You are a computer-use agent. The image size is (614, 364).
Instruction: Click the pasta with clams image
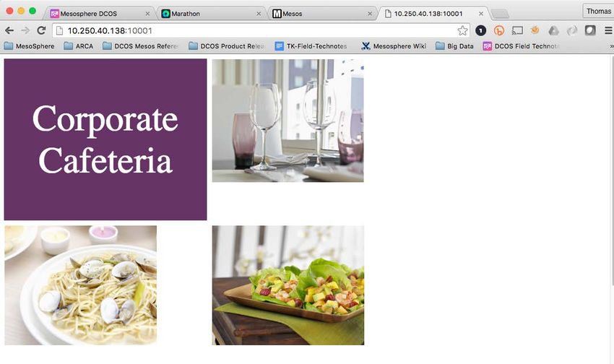[x=81, y=285]
